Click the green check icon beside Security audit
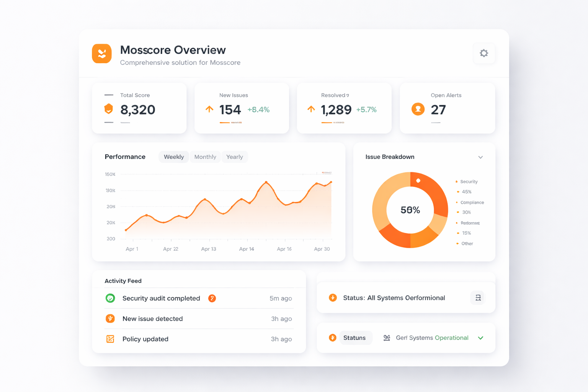Screen dimensions: 588x392 [x=110, y=298]
